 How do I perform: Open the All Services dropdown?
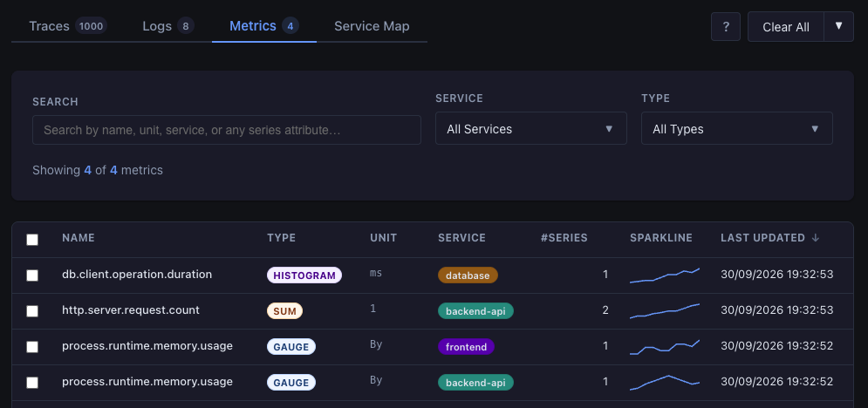(531, 129)
